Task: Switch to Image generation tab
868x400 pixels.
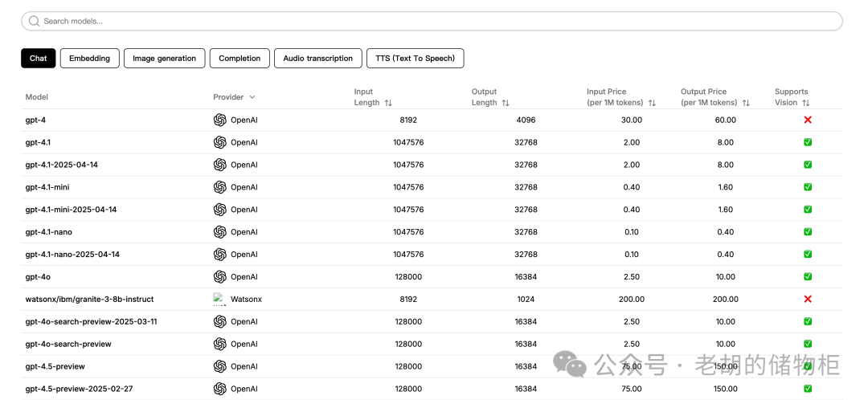Action: tap(165, 58)
